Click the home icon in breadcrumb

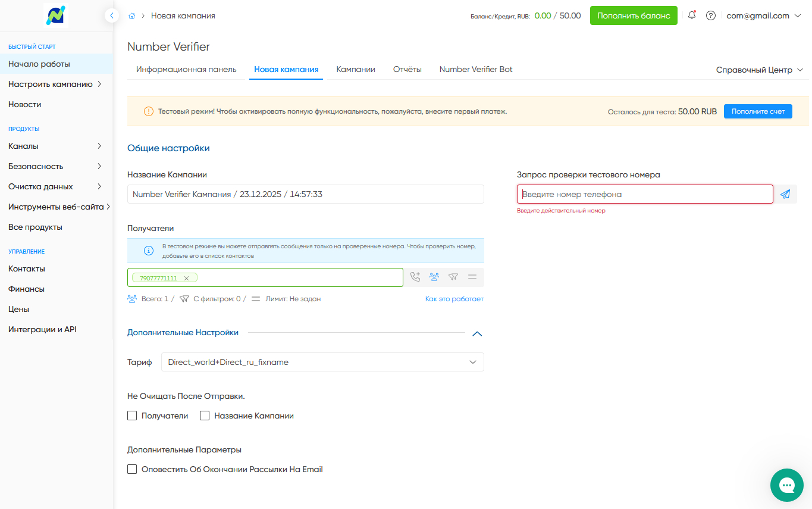pyautogui.click(x=131, y=16)
